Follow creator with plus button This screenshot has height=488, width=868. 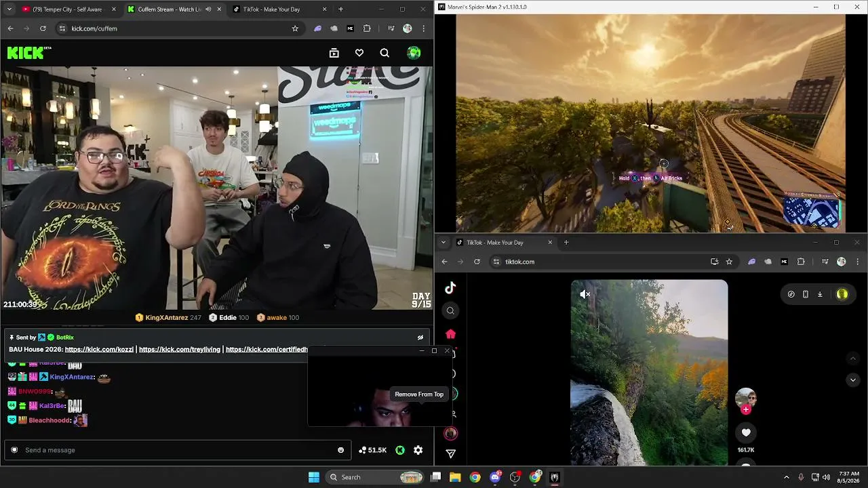(746, 409)
